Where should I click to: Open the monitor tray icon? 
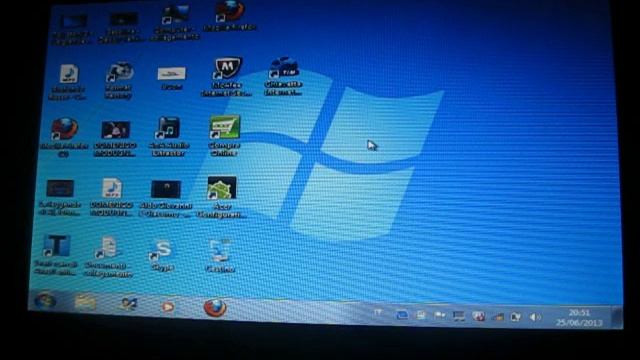click(459, 316)
